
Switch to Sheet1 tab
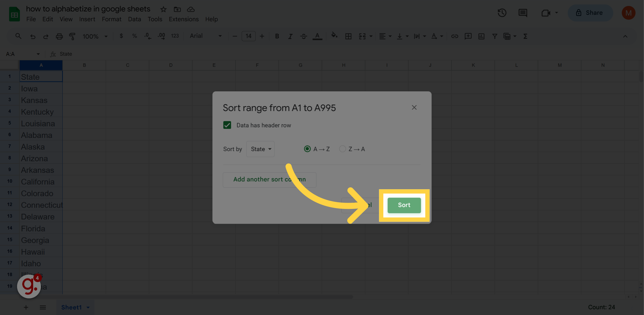[71, 307]
